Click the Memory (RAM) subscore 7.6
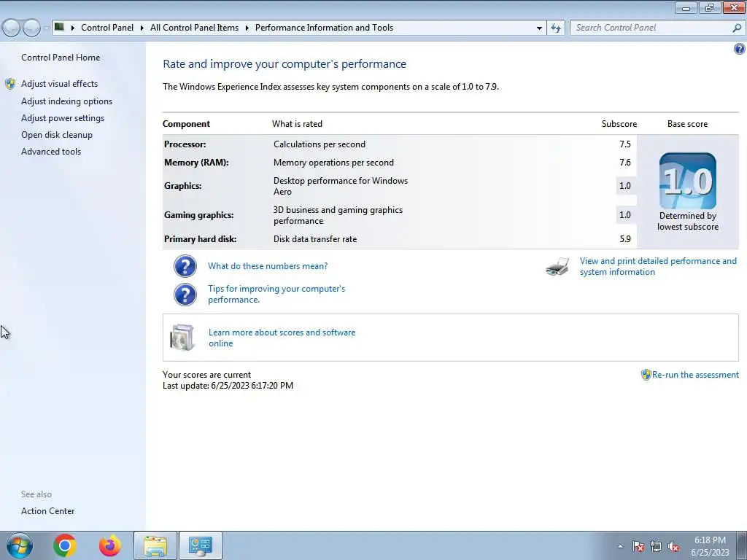 tap(625, 163)
